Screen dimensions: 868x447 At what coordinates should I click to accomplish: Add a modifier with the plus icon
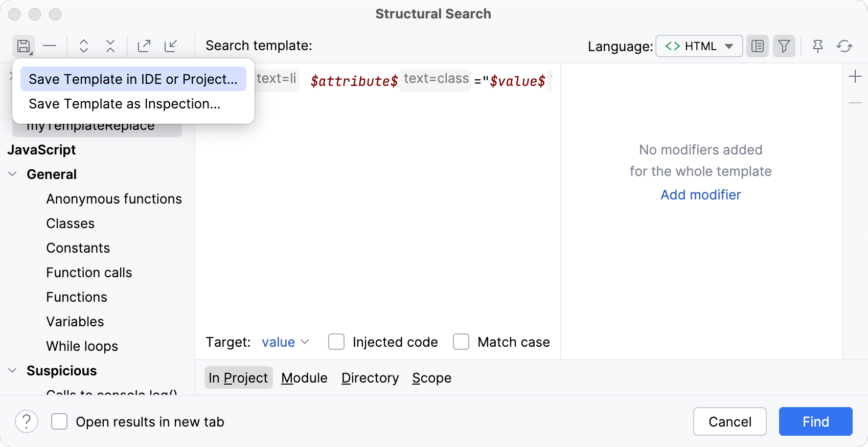[x=855, y=77]
